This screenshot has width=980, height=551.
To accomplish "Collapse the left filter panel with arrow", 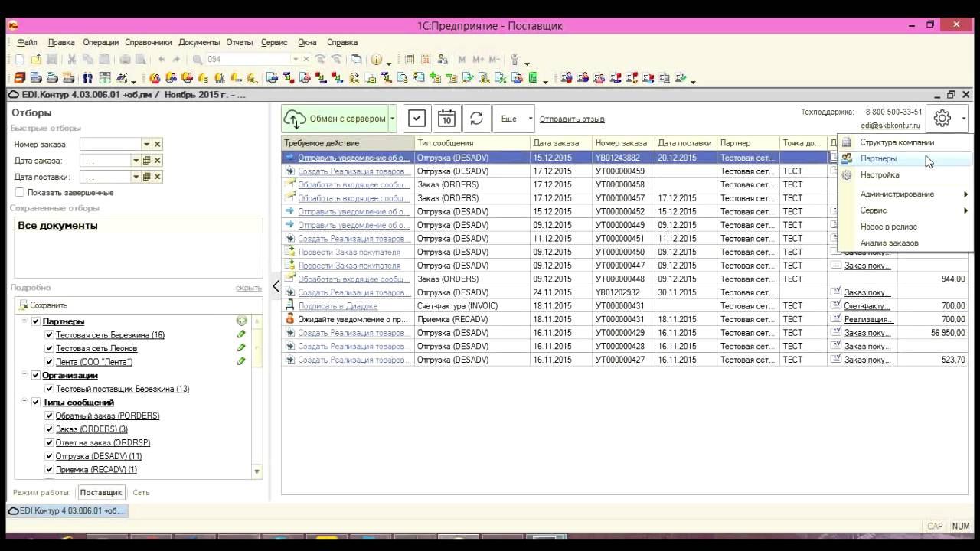I will pyautogui.click(x=276, y=286).
